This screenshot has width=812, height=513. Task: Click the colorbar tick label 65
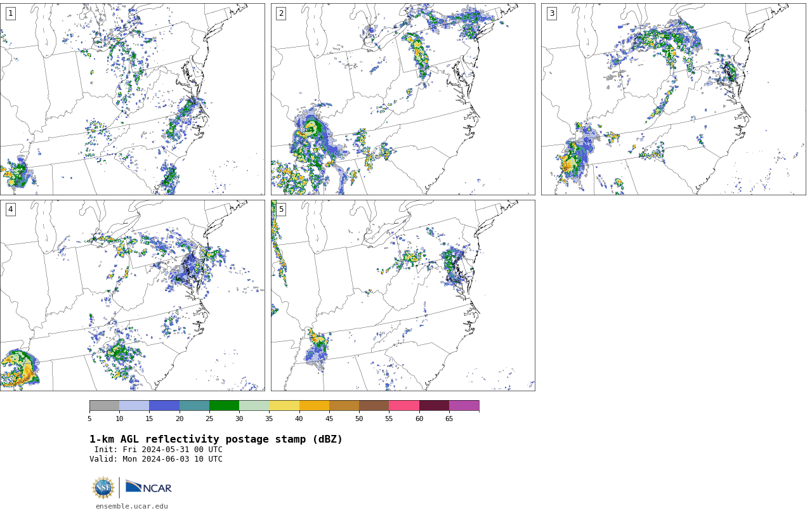(449, 419)
